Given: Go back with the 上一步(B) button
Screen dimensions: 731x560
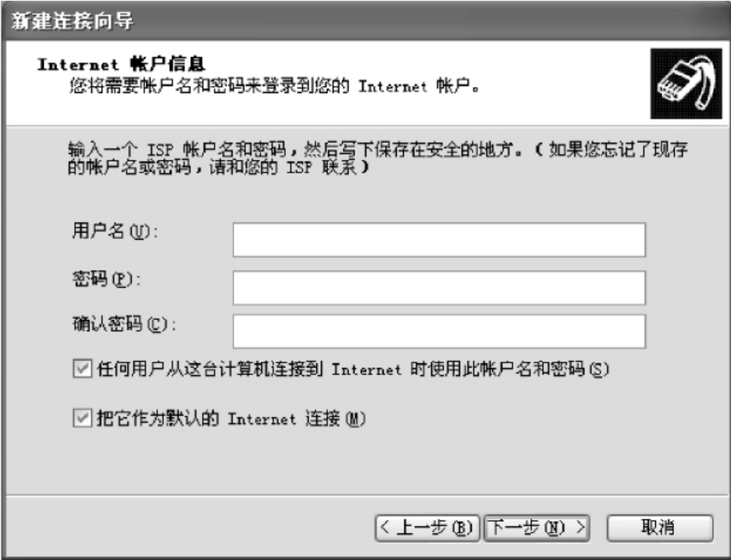Looking at the screenshot, I should [x=427, y=528].
